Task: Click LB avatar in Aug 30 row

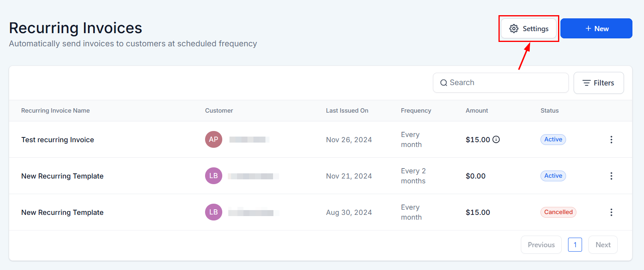Action: (213, 212)
